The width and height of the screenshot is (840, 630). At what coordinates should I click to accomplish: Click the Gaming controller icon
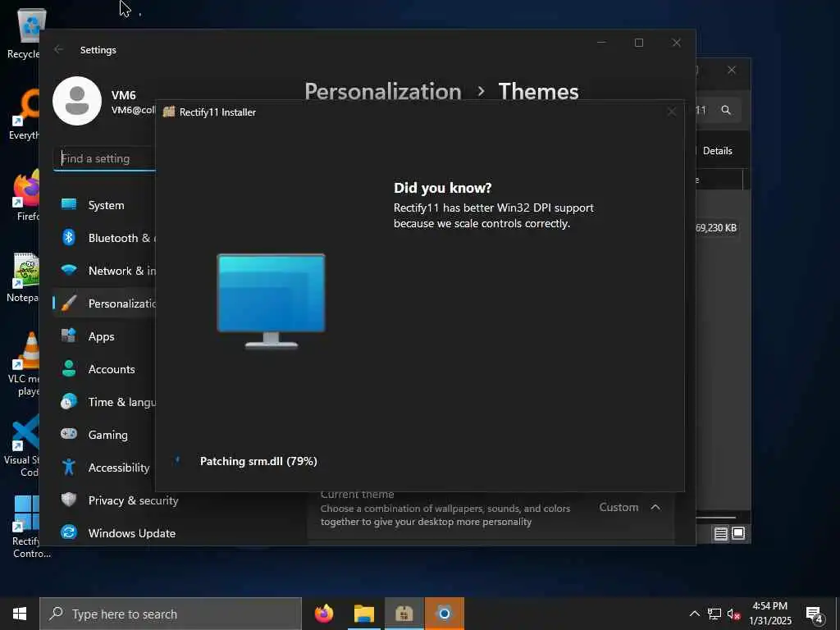[69, 433]
